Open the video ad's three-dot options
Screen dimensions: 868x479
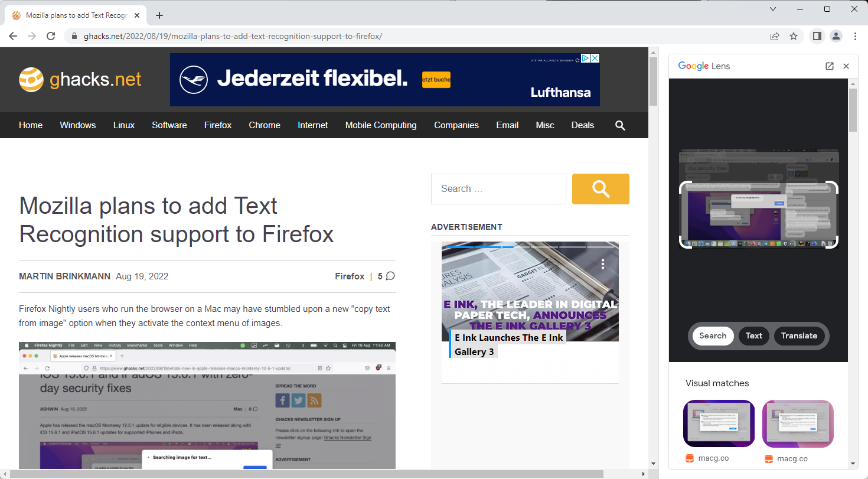(603, 263)
